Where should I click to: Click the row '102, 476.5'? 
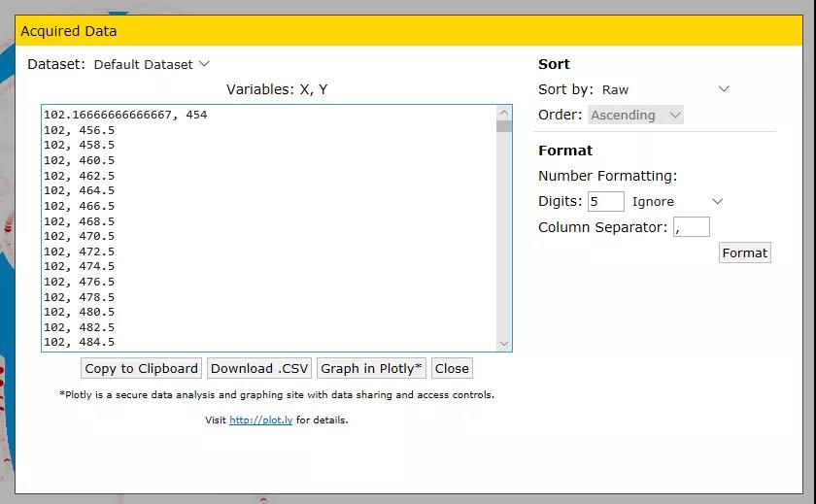coord(79,282)
